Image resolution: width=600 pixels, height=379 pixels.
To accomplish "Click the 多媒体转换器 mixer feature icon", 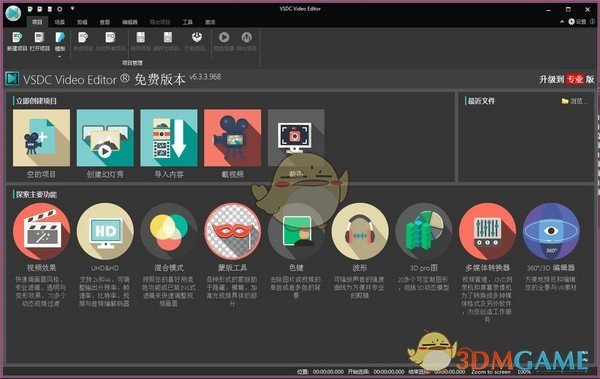I will (x=487, y=231).
